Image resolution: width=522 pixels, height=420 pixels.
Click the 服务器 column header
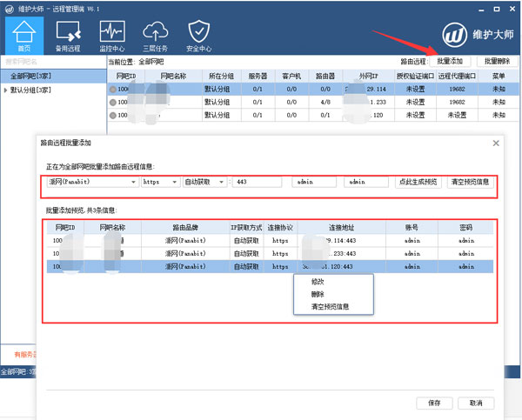click(x=258, y=76)
